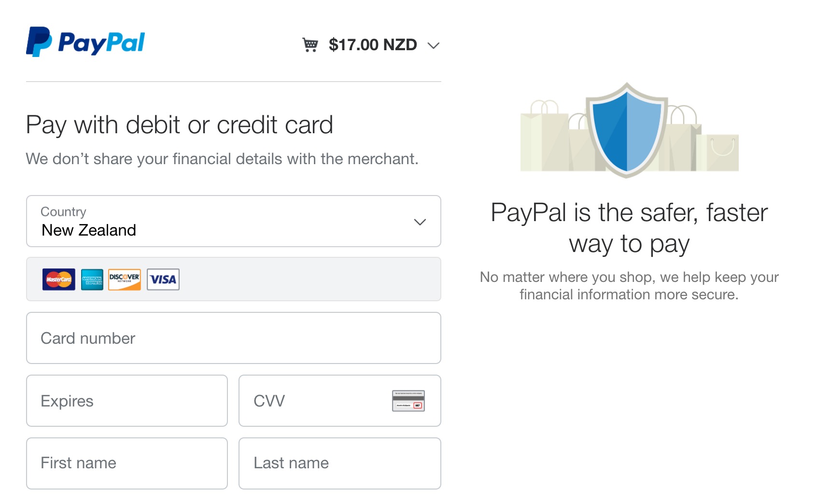
Task: Click the $17.00 NZD order total
Action: tap(373, 45)
